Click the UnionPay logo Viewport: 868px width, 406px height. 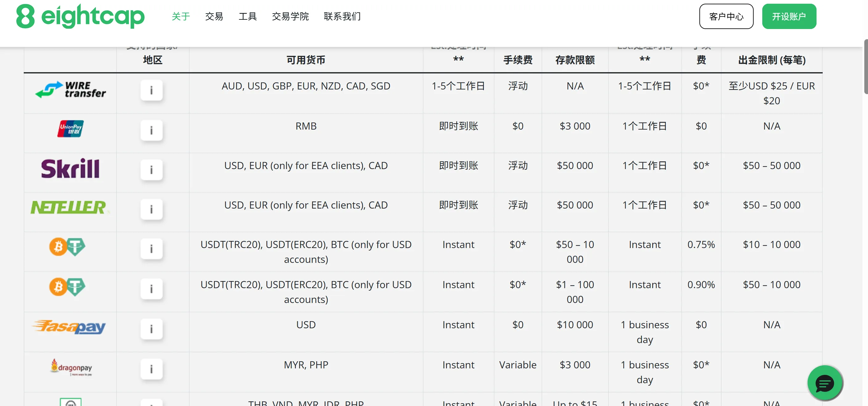70,128
